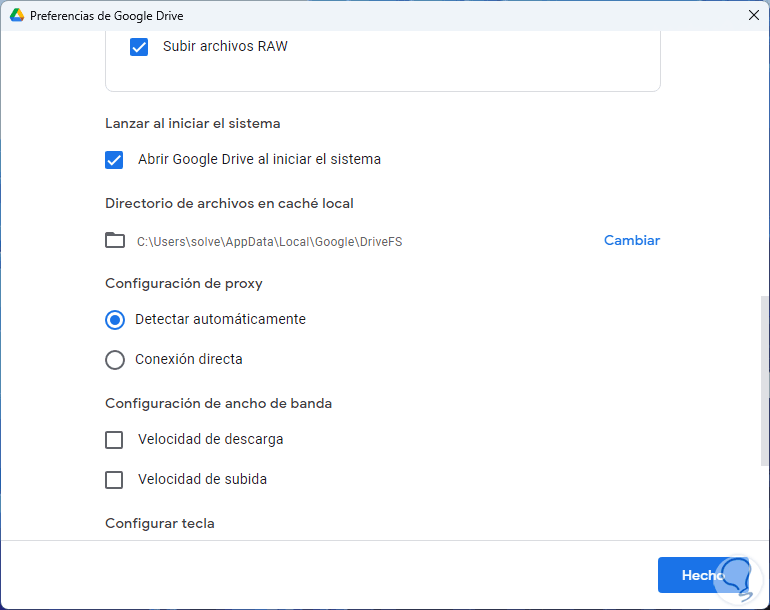770x610 pixels.
Task: Click the Cambiar link for cache directory
Action: click(631, 240)
